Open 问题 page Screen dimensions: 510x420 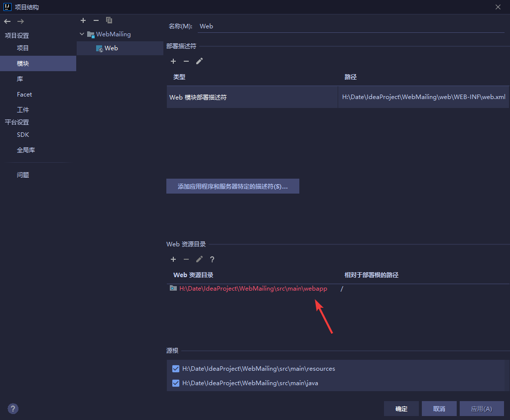click(x=23, y=175)
